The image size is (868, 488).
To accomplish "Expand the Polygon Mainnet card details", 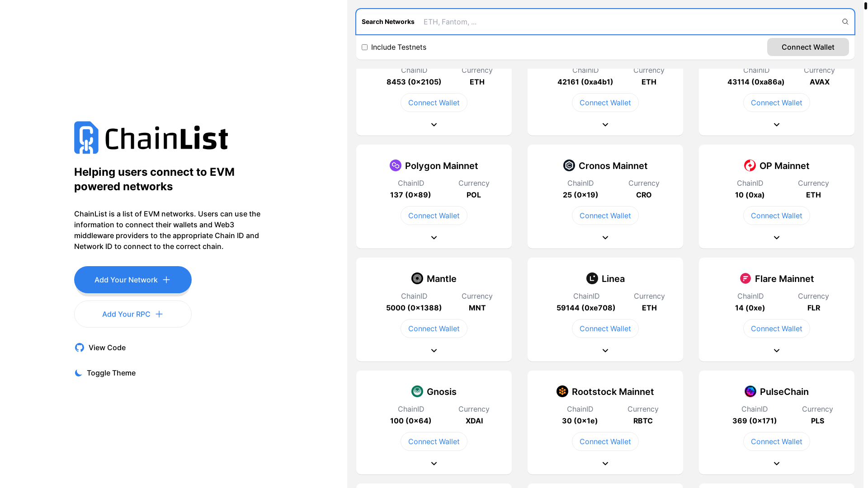I will click(434, 238).
